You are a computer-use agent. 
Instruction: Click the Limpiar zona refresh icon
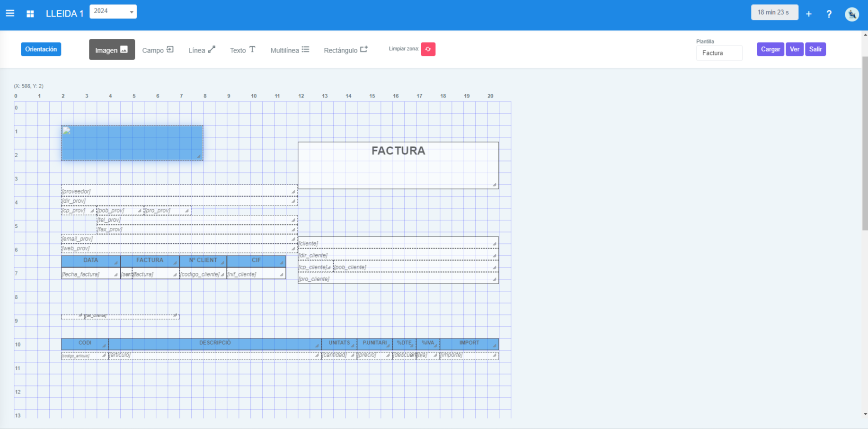(x=428, y=49)
